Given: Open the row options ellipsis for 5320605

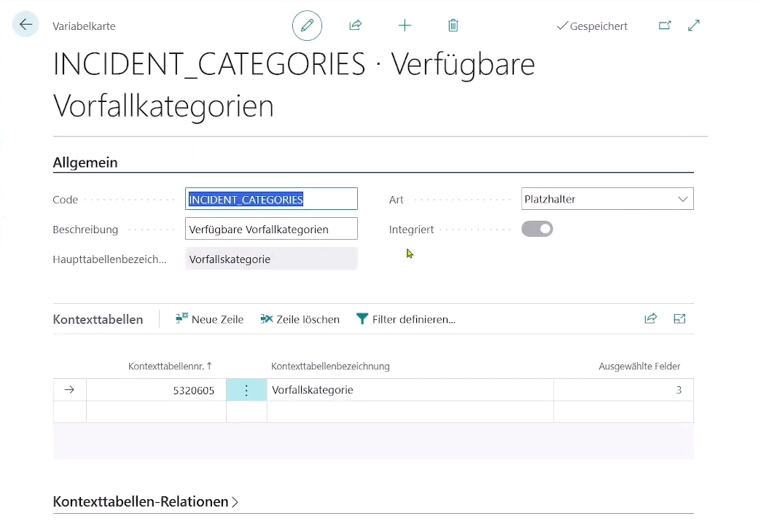Looking at the screenshot, I should (x=246, y=389).
